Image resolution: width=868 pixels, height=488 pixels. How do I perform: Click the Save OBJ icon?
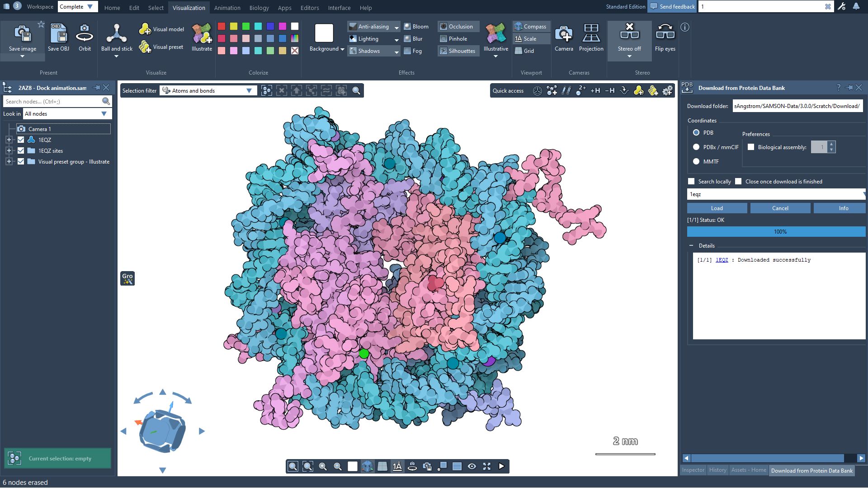click(58, 37)
